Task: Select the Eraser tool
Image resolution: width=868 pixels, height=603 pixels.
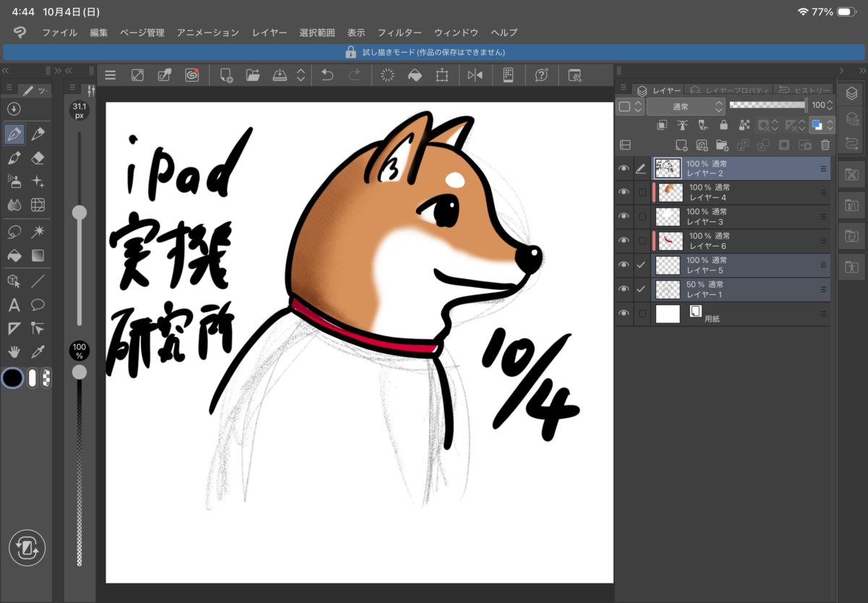Action: [x=38, y=158]
